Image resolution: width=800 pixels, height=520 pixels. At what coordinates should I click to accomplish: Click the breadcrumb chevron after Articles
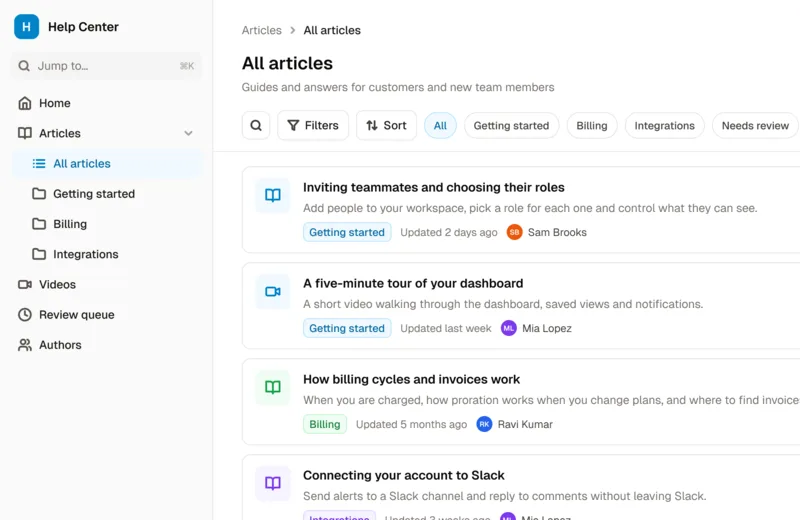292,30
